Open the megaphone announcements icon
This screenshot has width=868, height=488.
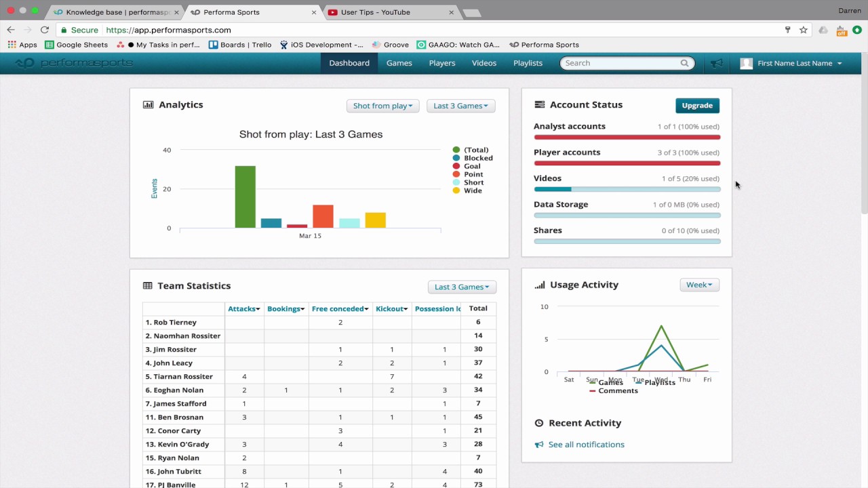pyautogui.click(x=716, y=63)
